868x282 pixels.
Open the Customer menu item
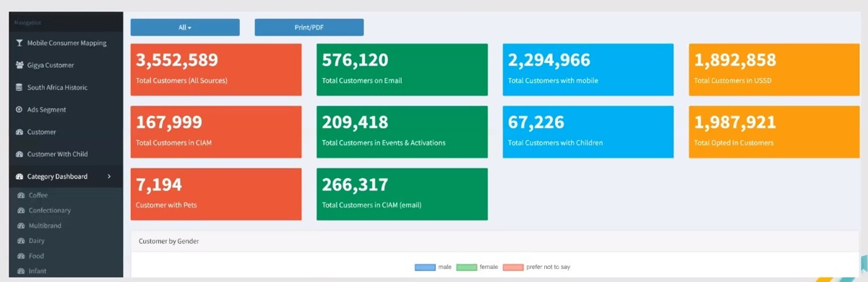[41, 132]
